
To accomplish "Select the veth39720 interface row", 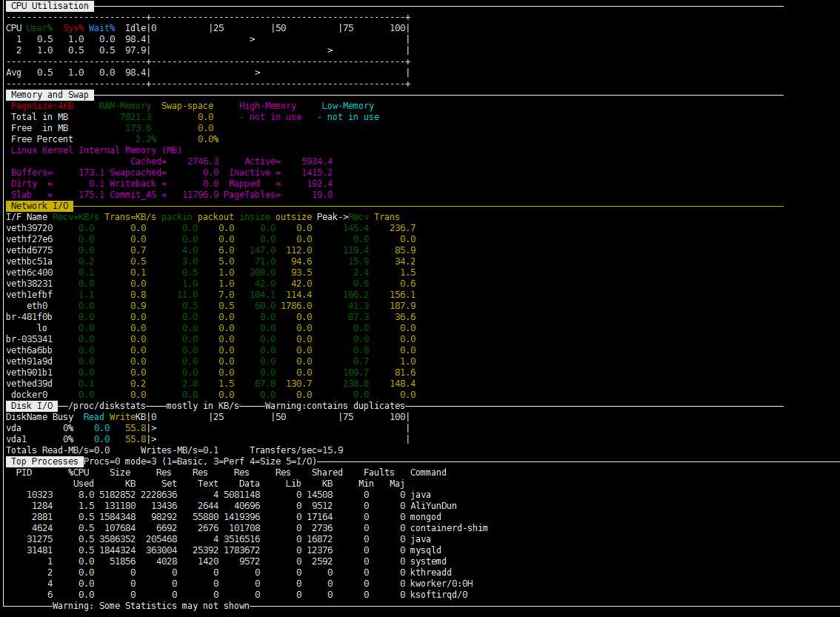I will click(210, 228).
